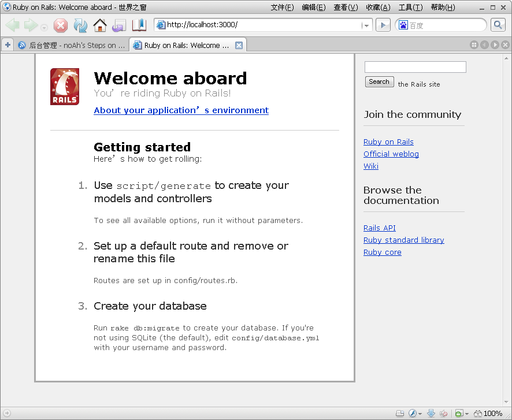Close the Ruby on Rails tab

tap(239, 45)
